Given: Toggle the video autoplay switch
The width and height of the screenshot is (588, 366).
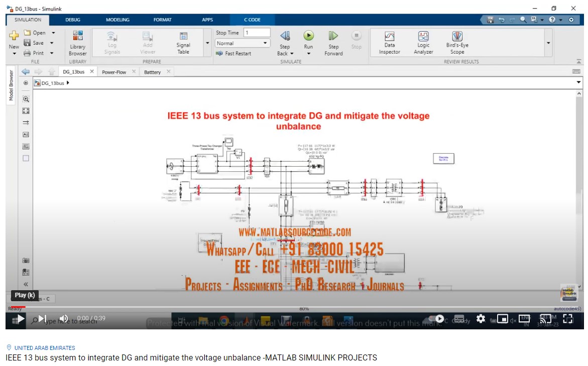Looking at the screenshot, I should tap(437, 319).
